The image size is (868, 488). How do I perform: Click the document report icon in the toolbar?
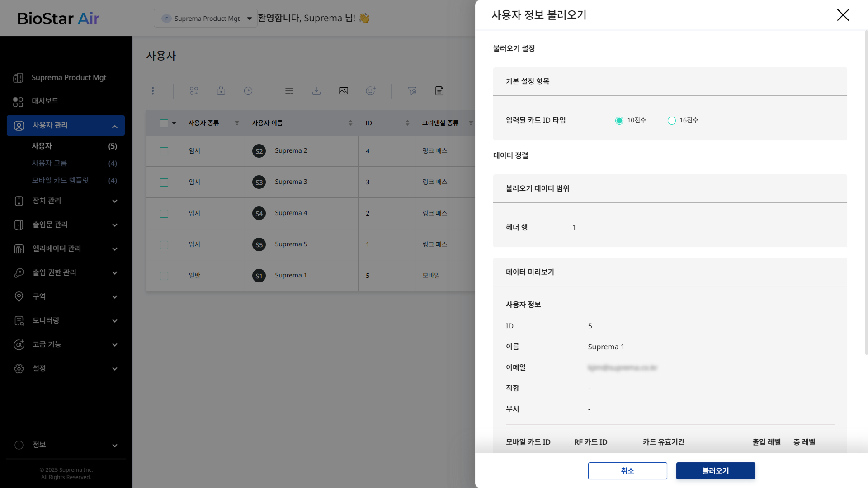pos(439,91)
